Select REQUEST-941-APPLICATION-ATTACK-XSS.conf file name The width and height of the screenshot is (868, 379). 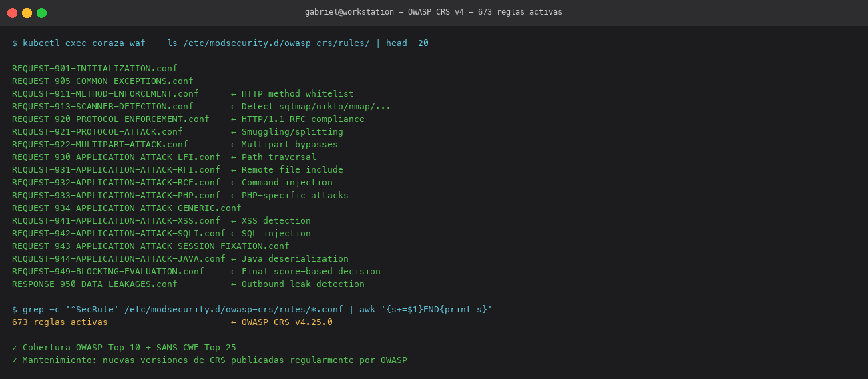[116, 221]
